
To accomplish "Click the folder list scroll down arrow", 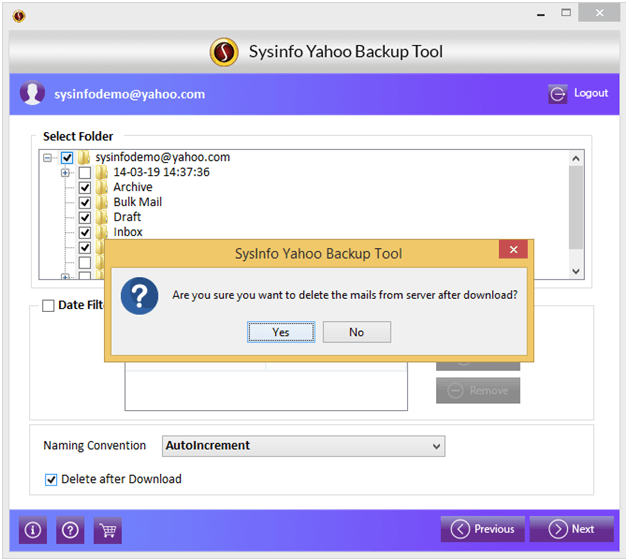I will 576,271.
